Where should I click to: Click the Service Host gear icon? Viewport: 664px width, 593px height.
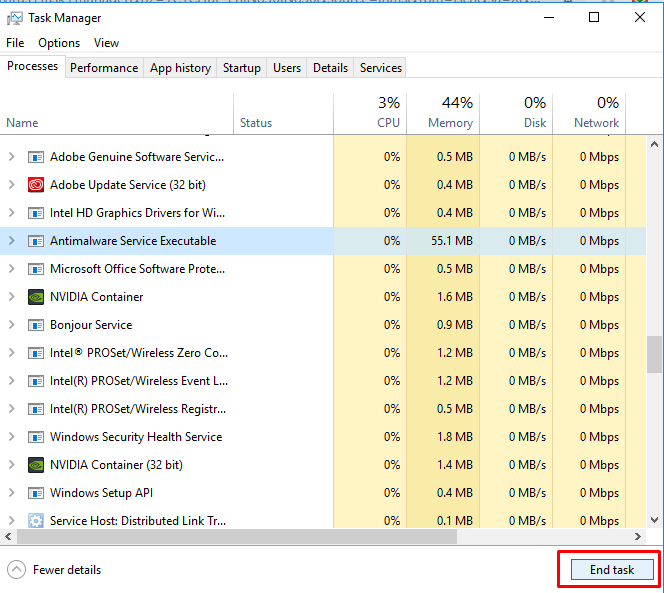pos(36,521)
